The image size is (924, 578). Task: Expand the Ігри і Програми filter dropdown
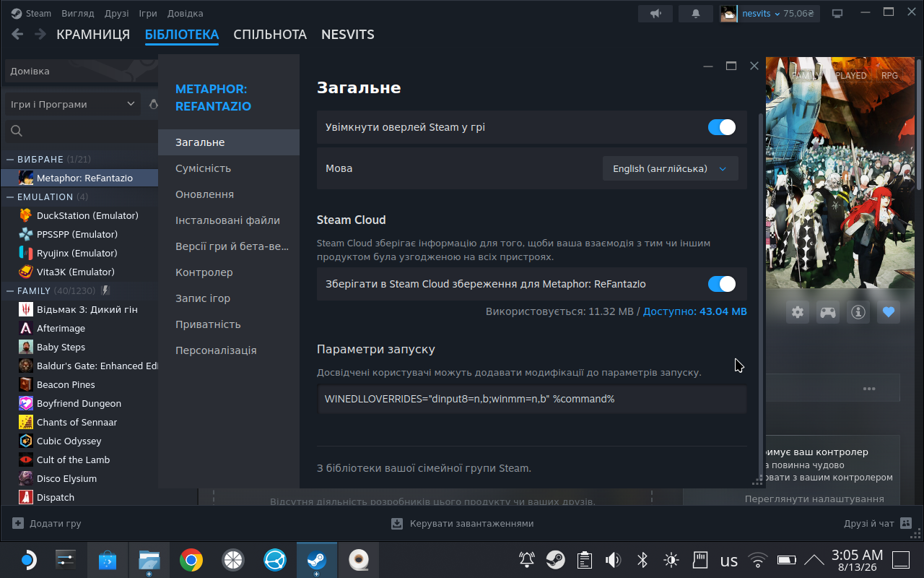[73, 104]
